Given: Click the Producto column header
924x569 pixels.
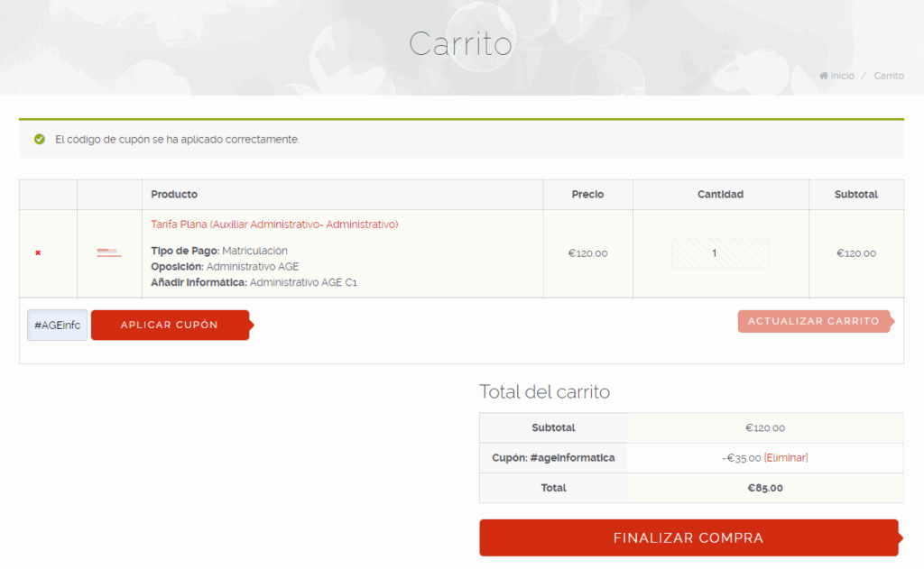Looking at the screenshot, I should pos(174,195).
